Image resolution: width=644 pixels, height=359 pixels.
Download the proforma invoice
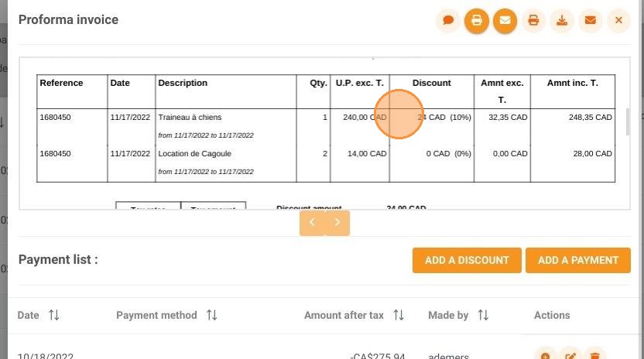point(562,20)
